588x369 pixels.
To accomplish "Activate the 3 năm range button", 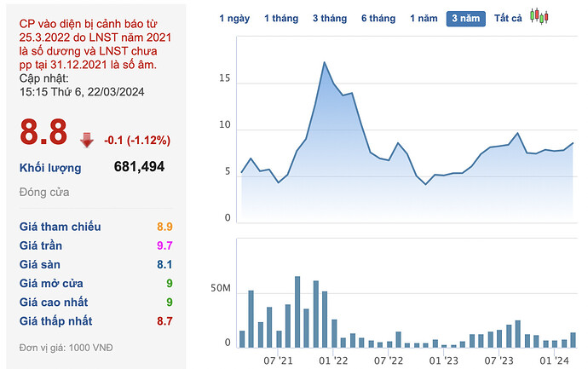I will [466, 19].
